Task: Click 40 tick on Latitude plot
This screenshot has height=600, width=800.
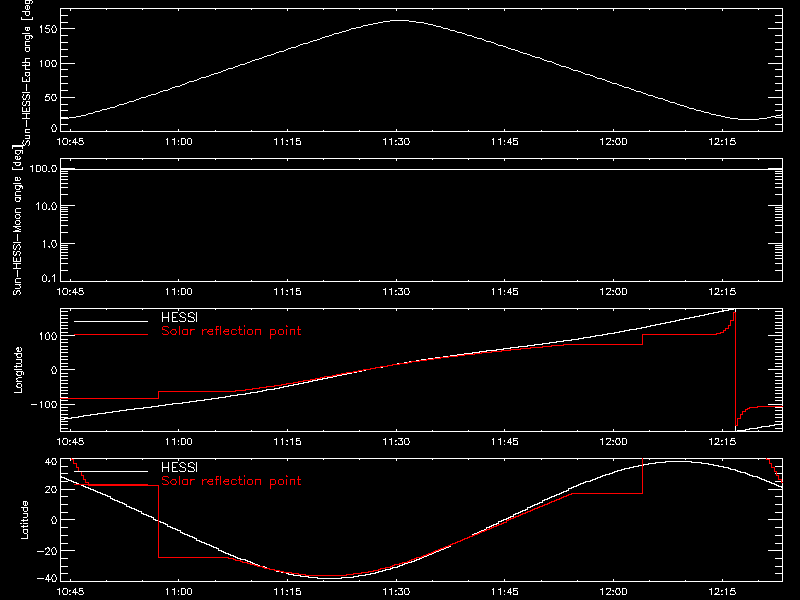Action: (x=51, y=462)
